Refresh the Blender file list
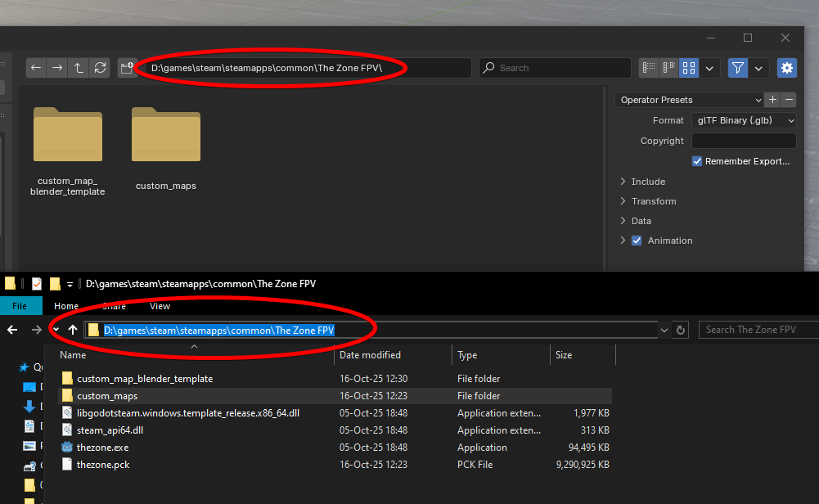 pyautogui.click(x=100, y=68)
